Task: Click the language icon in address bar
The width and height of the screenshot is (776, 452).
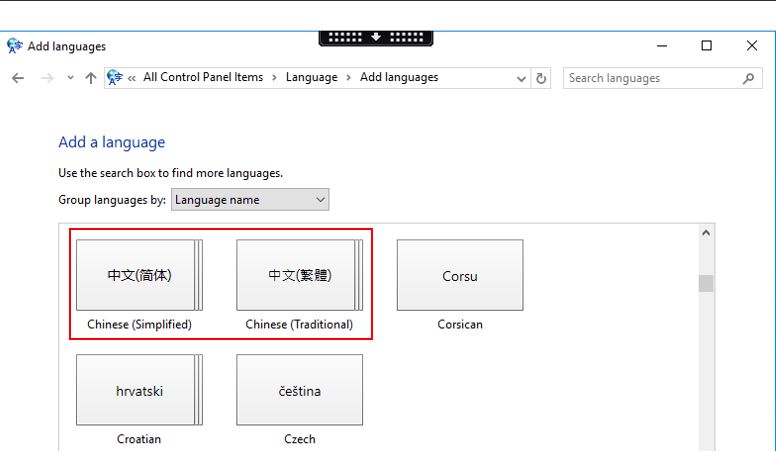Action: (115, 77)
